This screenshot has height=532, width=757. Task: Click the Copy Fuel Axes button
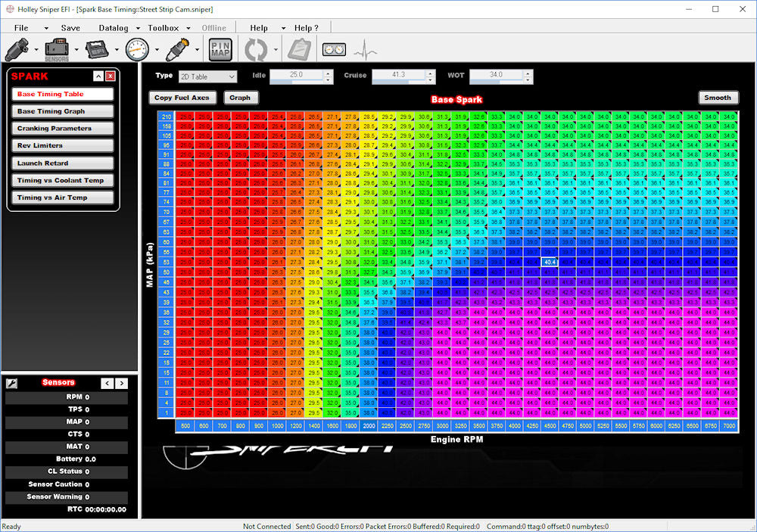point(182,98)
